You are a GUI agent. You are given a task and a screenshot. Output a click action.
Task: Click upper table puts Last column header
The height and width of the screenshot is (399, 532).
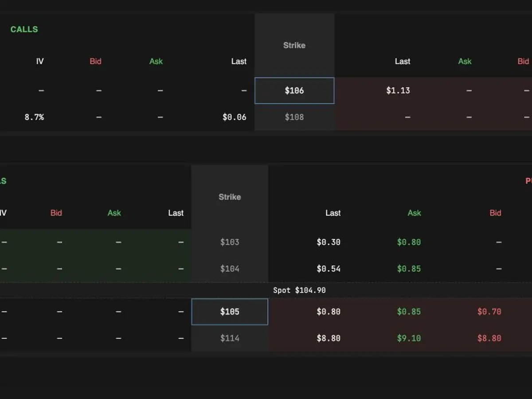(403, 61)
